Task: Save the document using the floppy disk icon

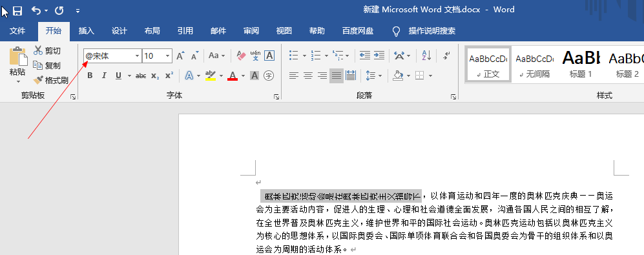Action: (x=17, y=11)
